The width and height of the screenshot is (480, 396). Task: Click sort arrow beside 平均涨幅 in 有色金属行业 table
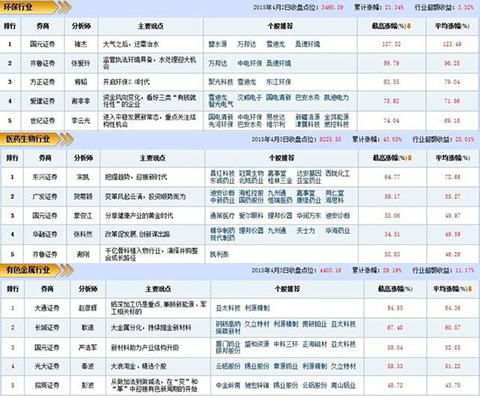470,289
